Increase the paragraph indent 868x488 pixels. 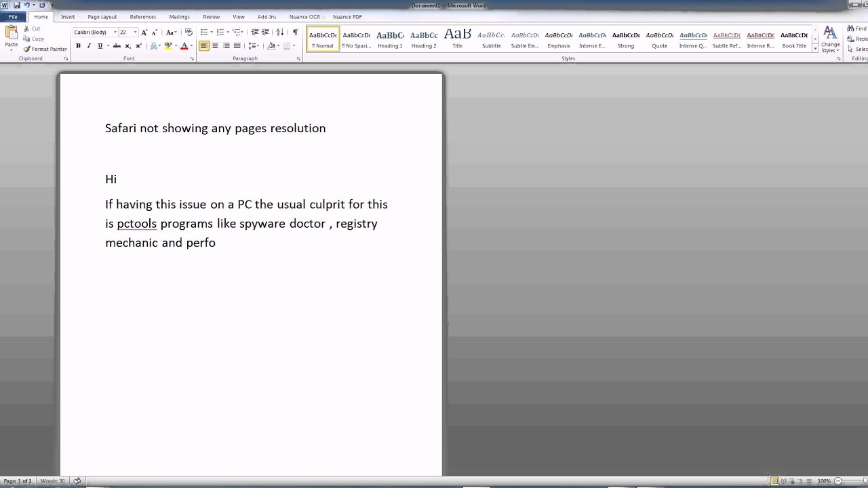coord(266,32)
